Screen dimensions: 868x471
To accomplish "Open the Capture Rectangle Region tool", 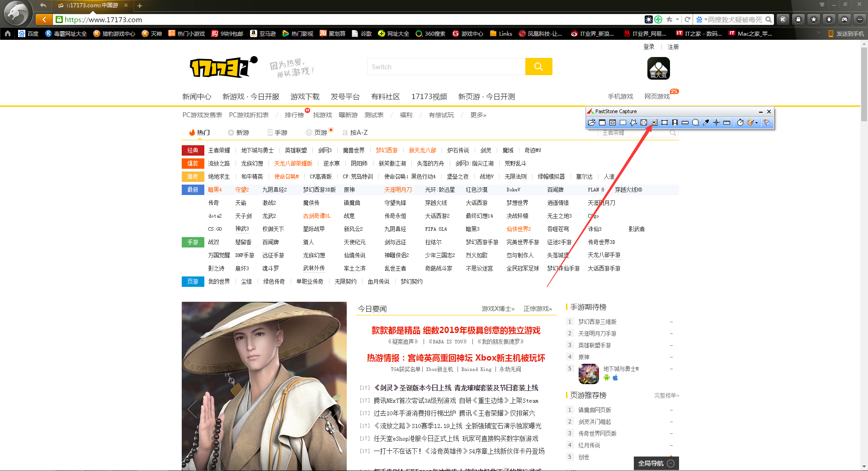I will (623, 122).
